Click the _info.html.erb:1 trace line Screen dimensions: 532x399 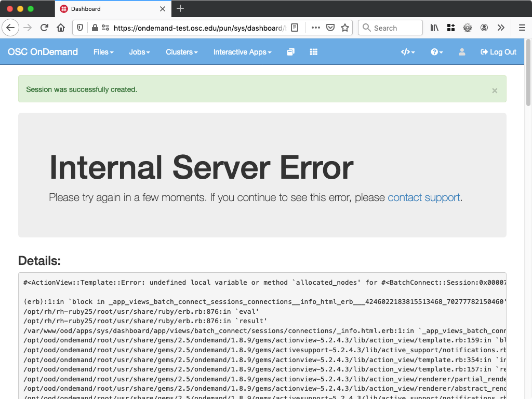(x=264, y=330)
